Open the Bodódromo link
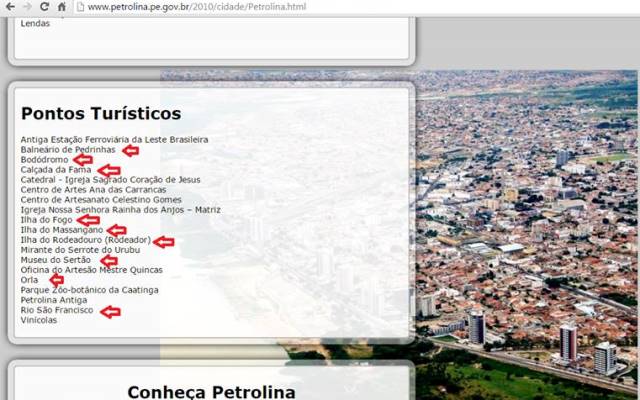The width and height of the screenshot is (640, 400). [44, 159]
